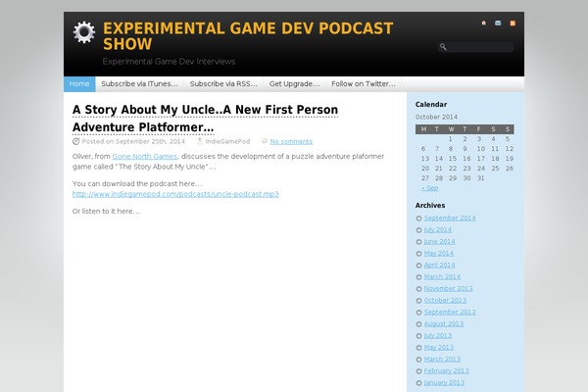This screenshot has height=392, width=588.
Task: Open August 2013 archive
Action: 444,324
